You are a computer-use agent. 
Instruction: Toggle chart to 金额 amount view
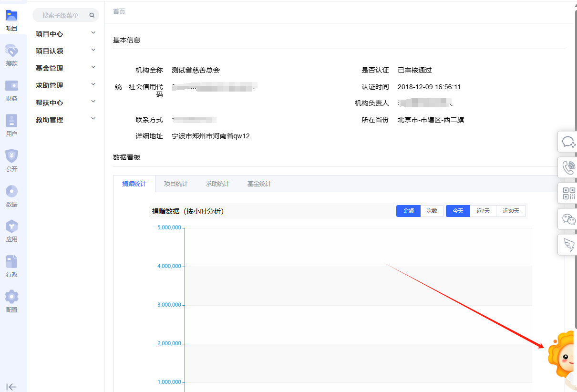click(408, 211)
